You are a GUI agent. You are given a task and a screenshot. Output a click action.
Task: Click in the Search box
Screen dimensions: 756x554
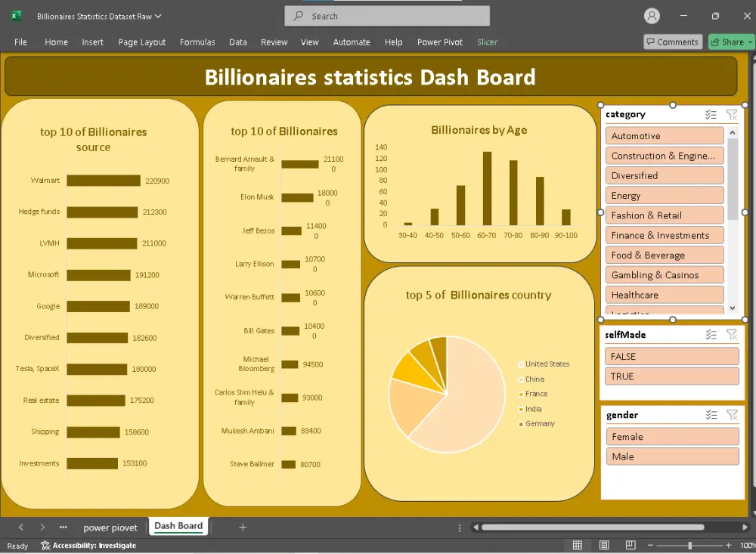[x=387, y=16]
